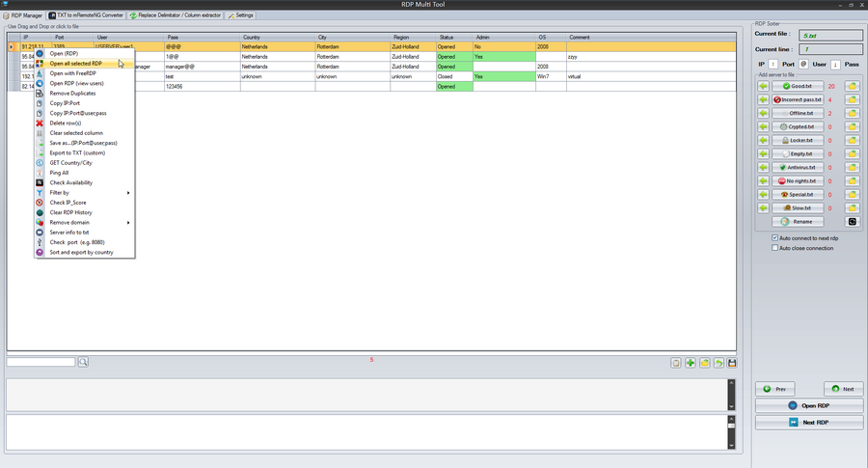Screen dimensions: 868x468
Task: Click the Next RDP button
Action: [x=808, y=423]
